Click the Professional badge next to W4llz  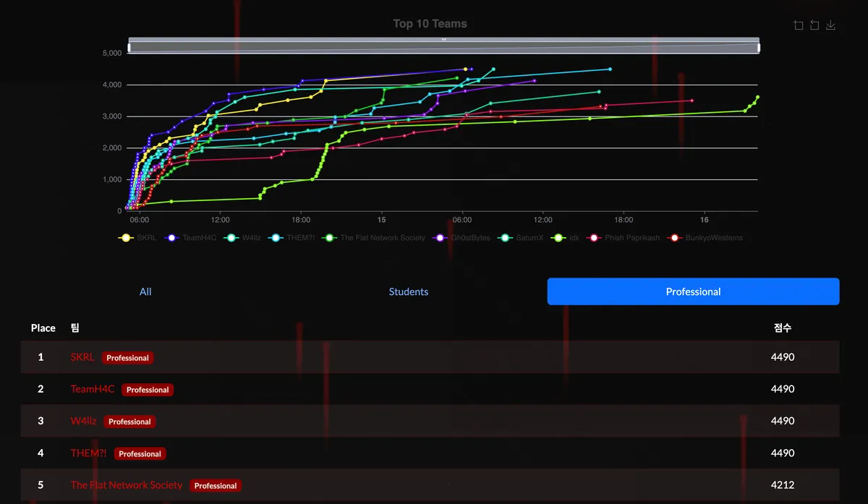[x=129, y=422]
